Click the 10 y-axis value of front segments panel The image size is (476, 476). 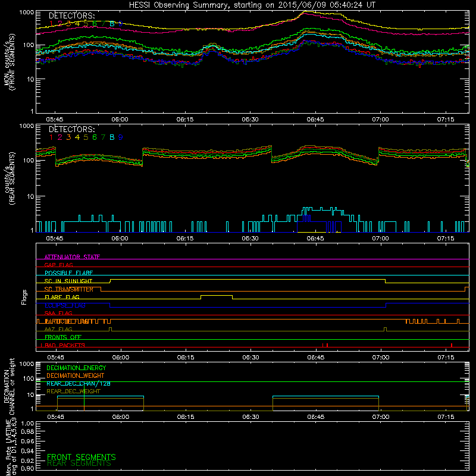tap(30, 79)
